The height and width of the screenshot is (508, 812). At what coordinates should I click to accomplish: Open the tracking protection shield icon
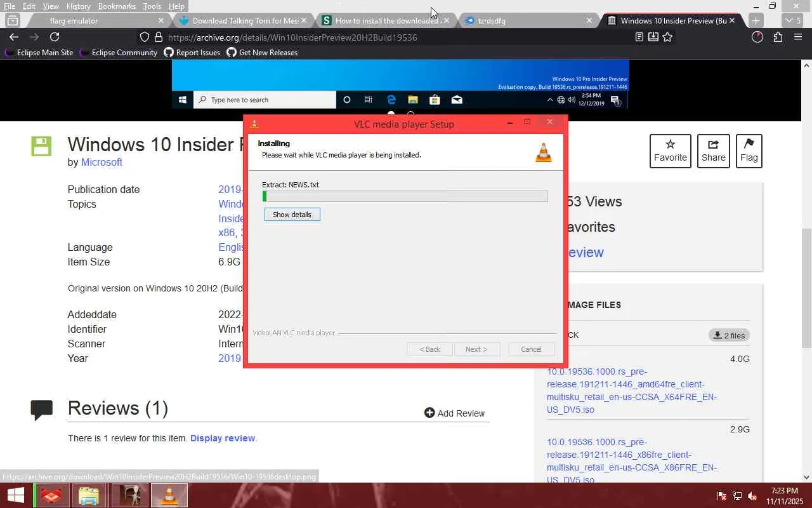145,37
